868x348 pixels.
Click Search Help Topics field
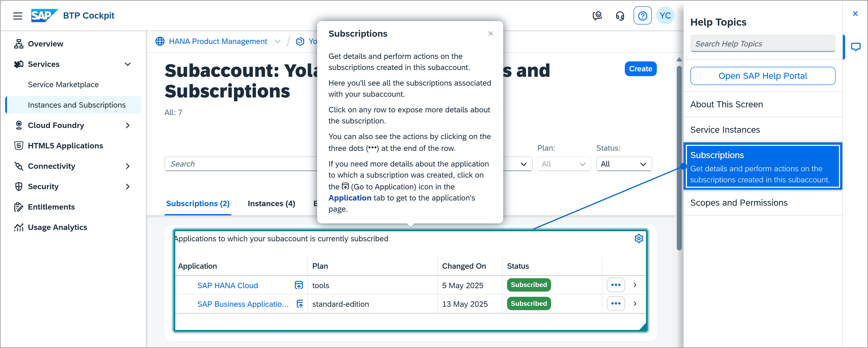pyautogui.click(x=763, y=44)
